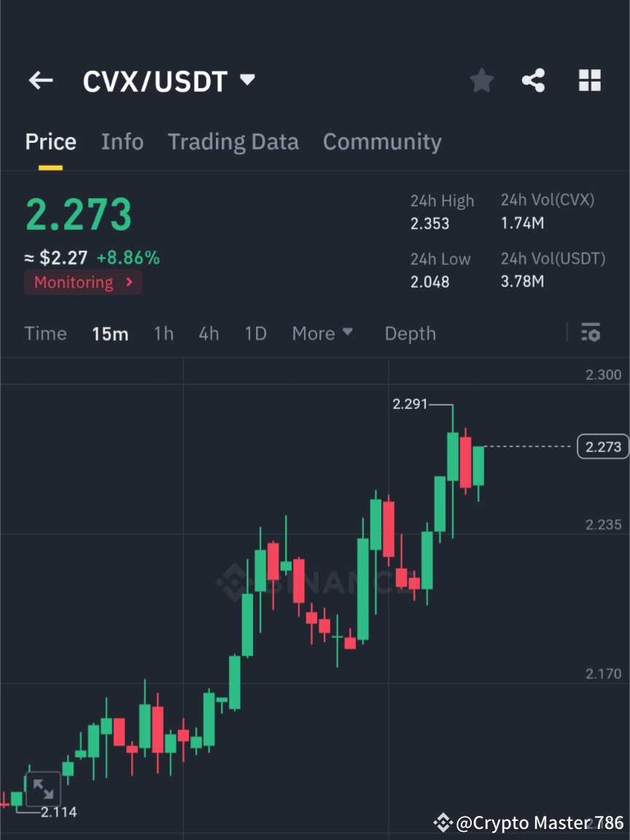
Task: Switch chart to 1h timeframe
Action: (x=163, y=333)
